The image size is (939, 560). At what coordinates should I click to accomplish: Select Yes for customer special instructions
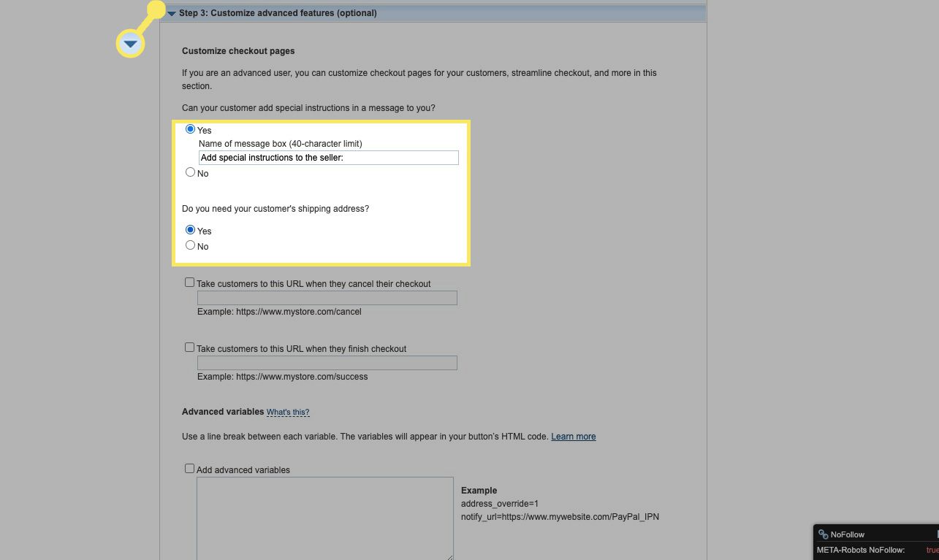tap(190, 129)
